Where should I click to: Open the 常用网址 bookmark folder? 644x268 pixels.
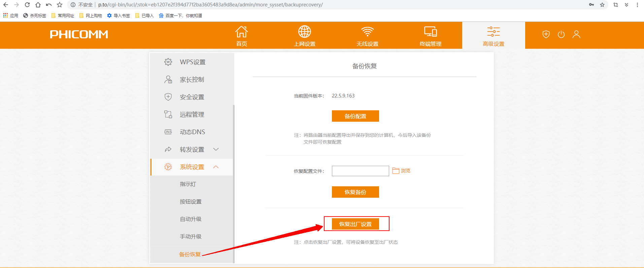[63, 15]
